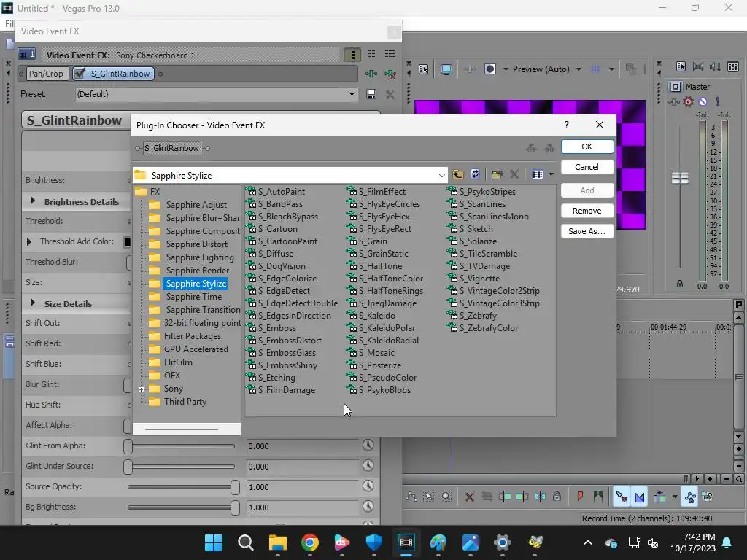Click animate stopwatch for Glint From Alpha
The height and width of the screenshot is (560, 747).
pos(368,446)
